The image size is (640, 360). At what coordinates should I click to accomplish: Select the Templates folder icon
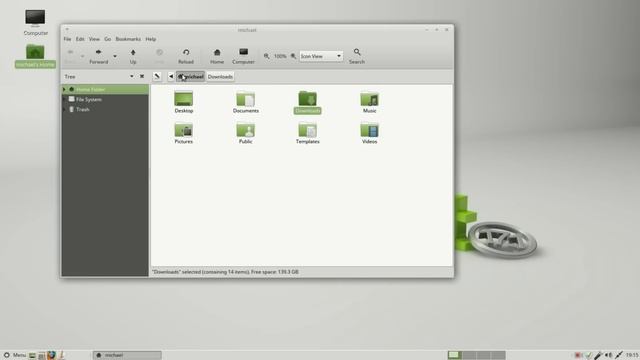tap(307, 133)
